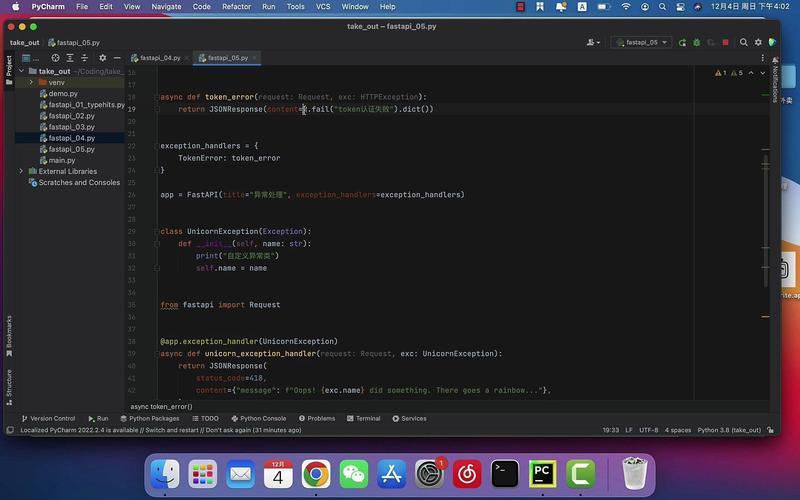Screen dimensions: 800x500
Task: Switch to the fastapi_04.py editor tab
Action: click(160, 58)
